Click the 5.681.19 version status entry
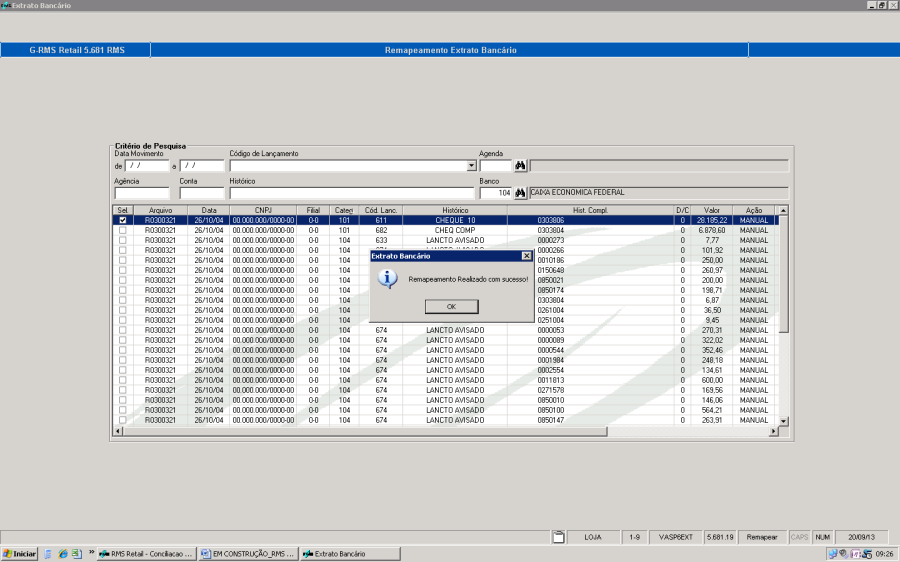Screen dimensions: 900x562 point(720,537)
